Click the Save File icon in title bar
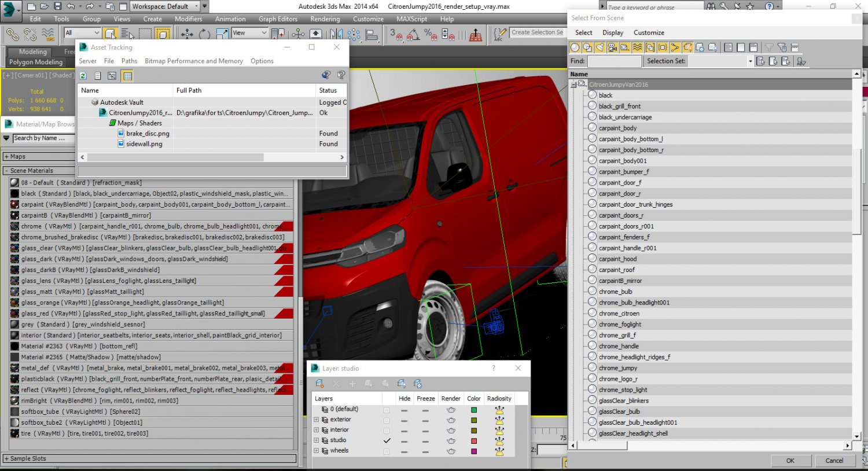 57,6
